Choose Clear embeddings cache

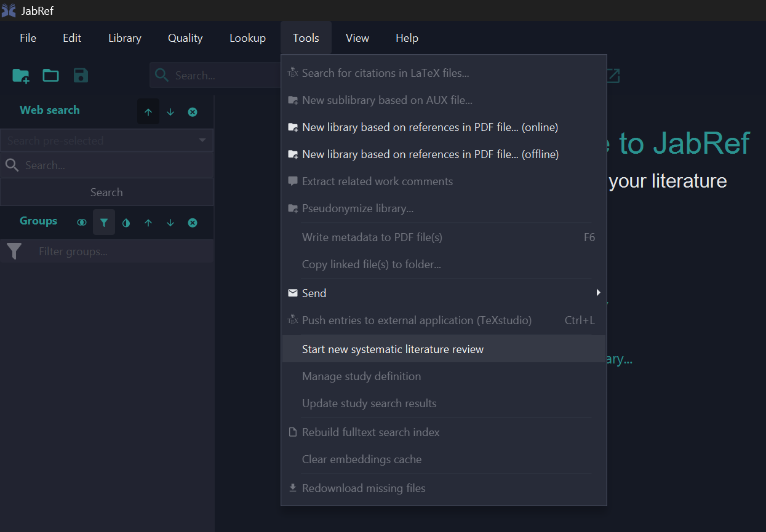click(444, 459)
